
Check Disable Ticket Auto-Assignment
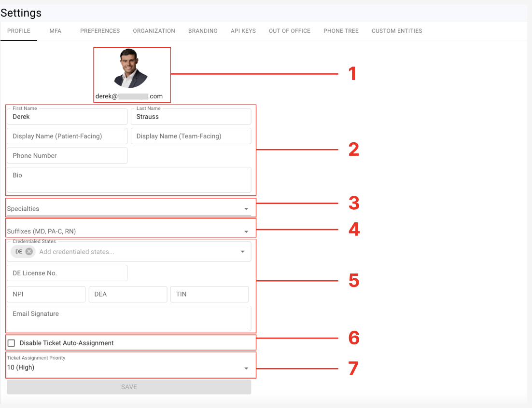click(x=11, y=343)
